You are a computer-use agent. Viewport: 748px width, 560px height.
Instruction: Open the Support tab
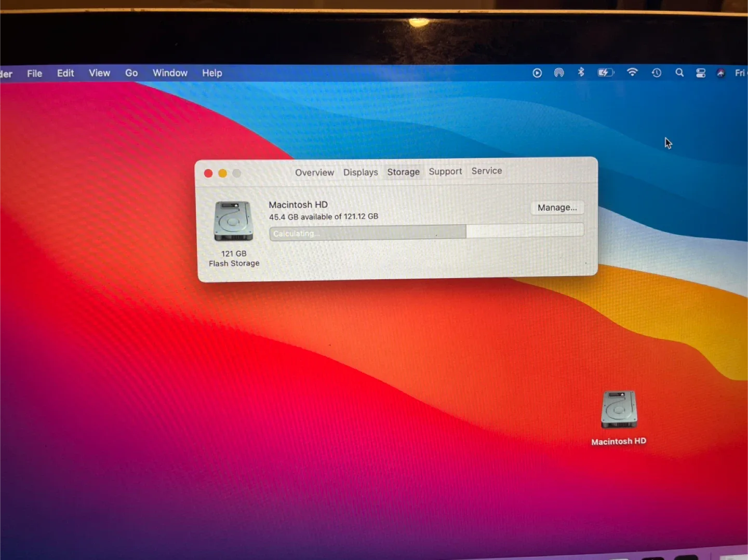pyautogui.click(x=445, y=171)
